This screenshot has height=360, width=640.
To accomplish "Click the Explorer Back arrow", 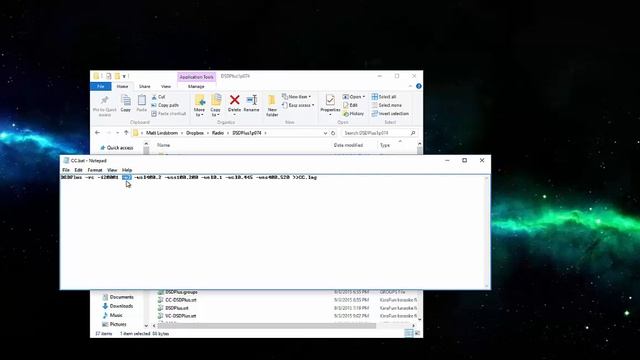I will tap(98, 133).
